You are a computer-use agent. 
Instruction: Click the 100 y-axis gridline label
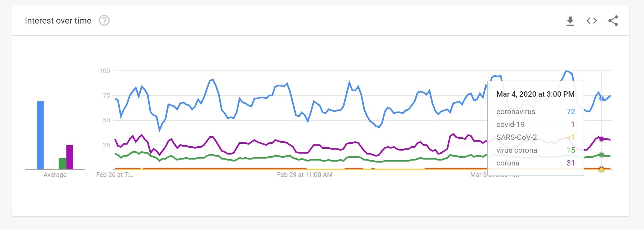(x=105, y=71)
